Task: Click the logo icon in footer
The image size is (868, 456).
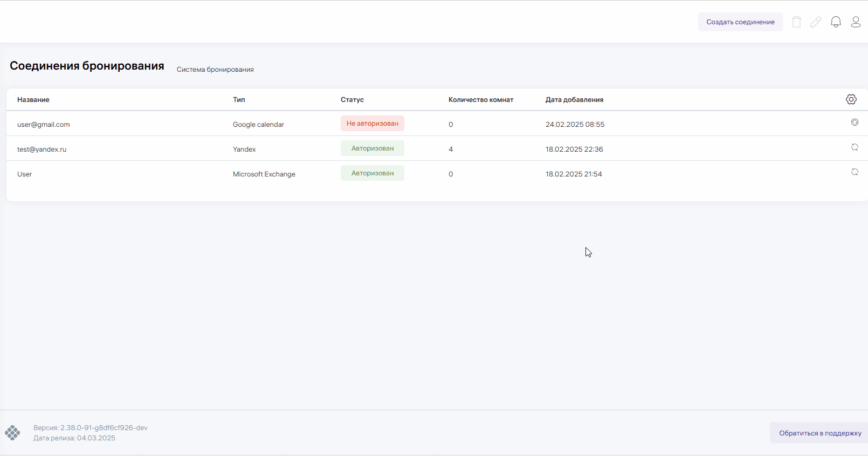Action: click(x=12, y=433)
